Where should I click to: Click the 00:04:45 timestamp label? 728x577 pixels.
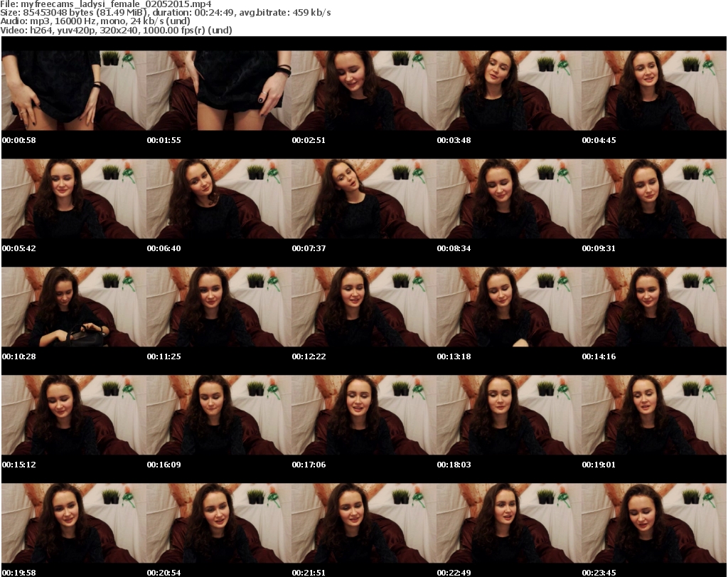click(599, 140)
